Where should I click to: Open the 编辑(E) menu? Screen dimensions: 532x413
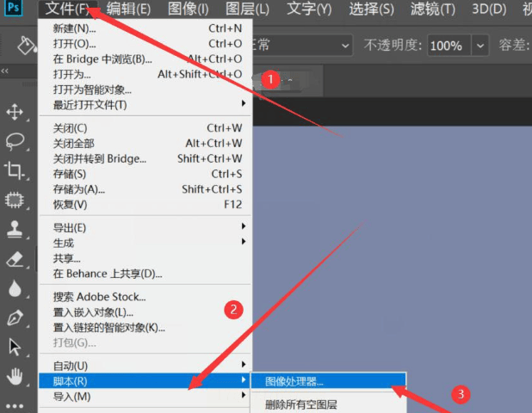(128, 9)
